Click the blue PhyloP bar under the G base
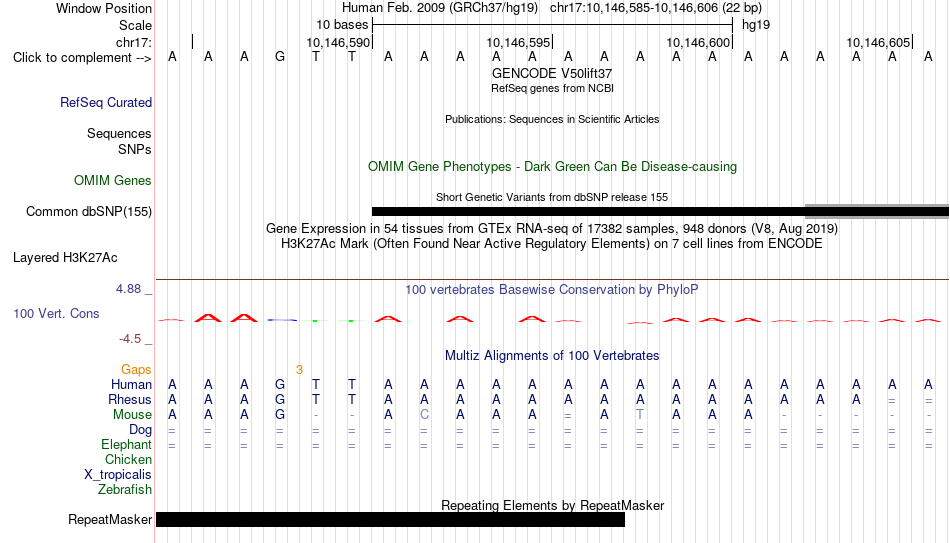 [x=282, y=319]
